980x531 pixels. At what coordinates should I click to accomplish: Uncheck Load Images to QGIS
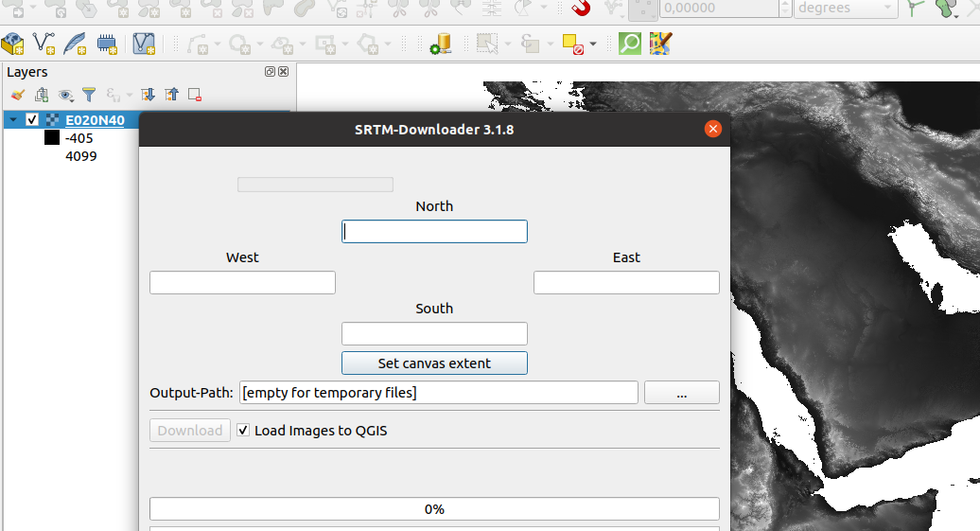tap(243, 431)
